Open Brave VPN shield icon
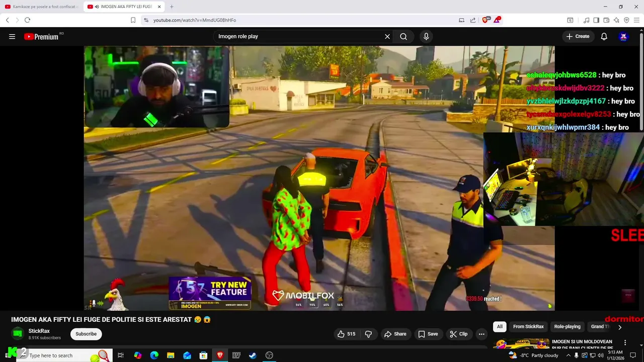 pyautogui.click(x=626, y=20)
